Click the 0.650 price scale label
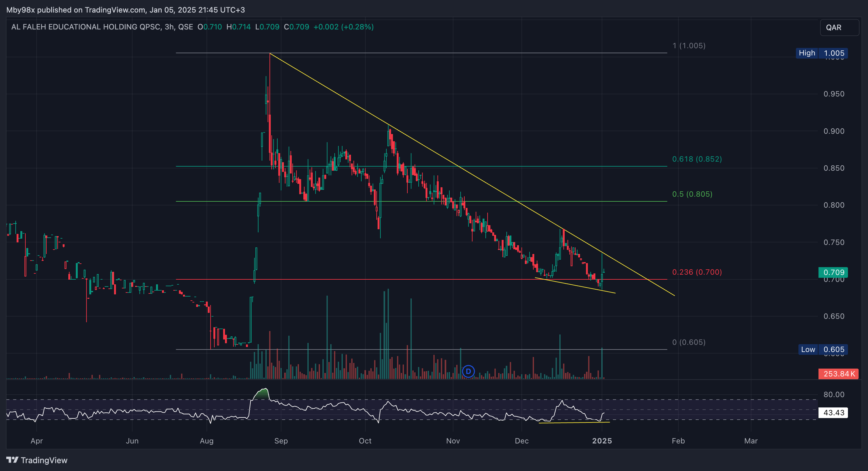 pyautogui.click(x=834, y=316)
